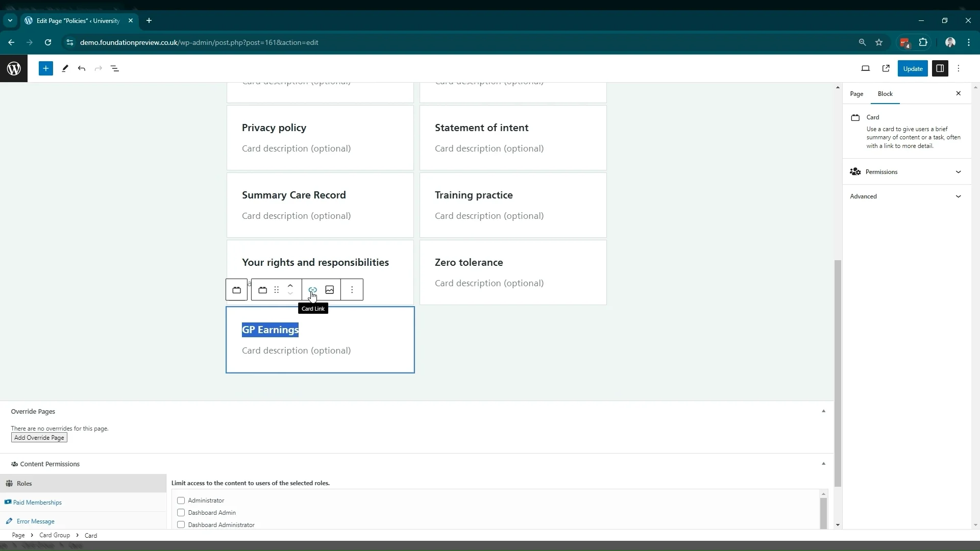The height and width of the screenshot is (551, 980).
Task: Click the Add Override Page button
Action: 39,438
